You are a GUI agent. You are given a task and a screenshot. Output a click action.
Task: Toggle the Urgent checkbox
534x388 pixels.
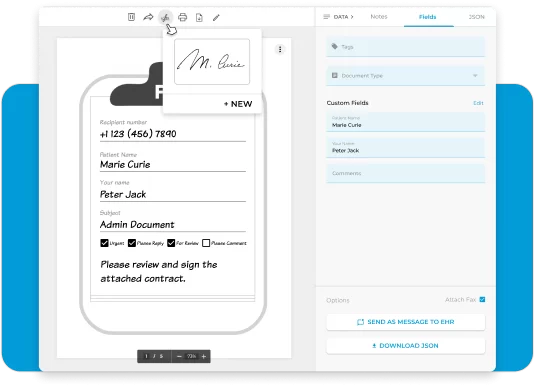click(x=104, y=243)
